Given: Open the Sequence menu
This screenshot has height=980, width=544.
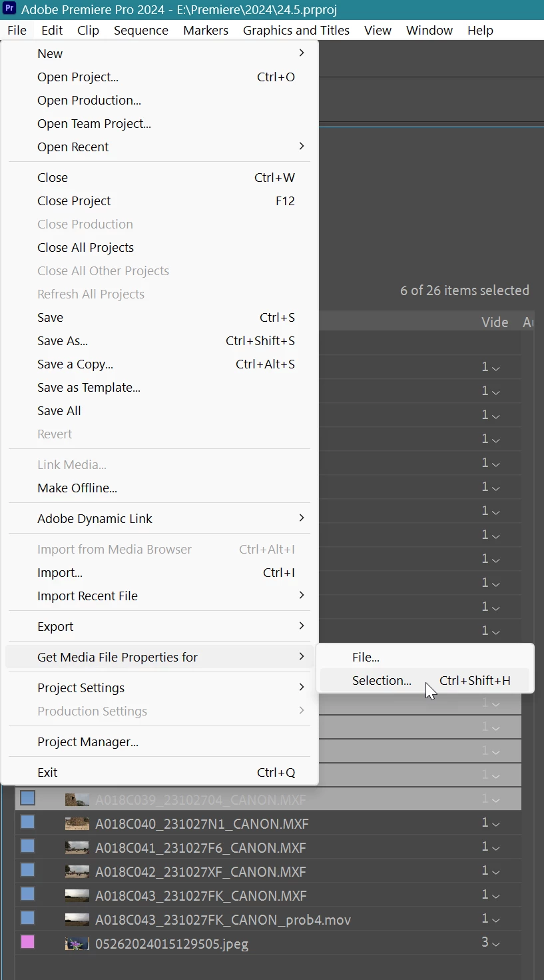Looking at the screenshot, I should tap(141, 31).
